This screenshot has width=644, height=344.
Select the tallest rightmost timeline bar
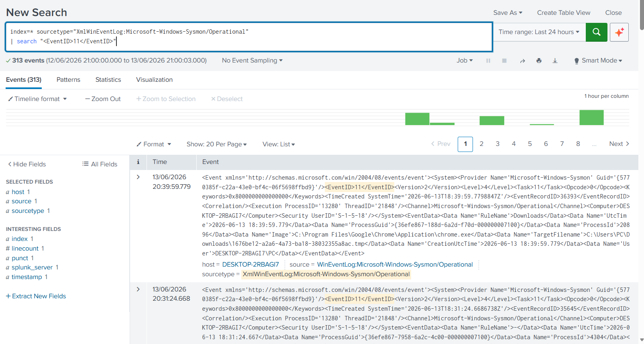(x=591, y=117)
